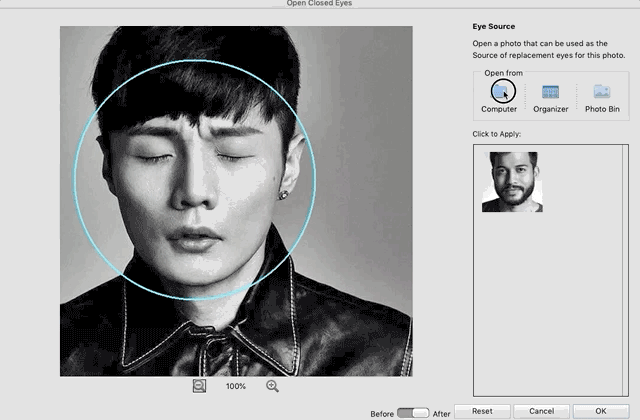Click the Photo Bin label text

click(x=602, y=109)
